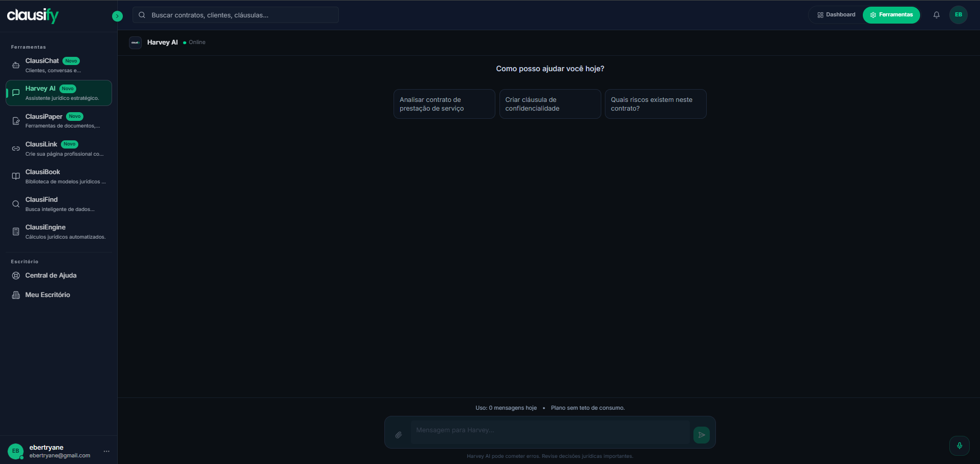Switch to the Dashboard tab

click(836, 15)
